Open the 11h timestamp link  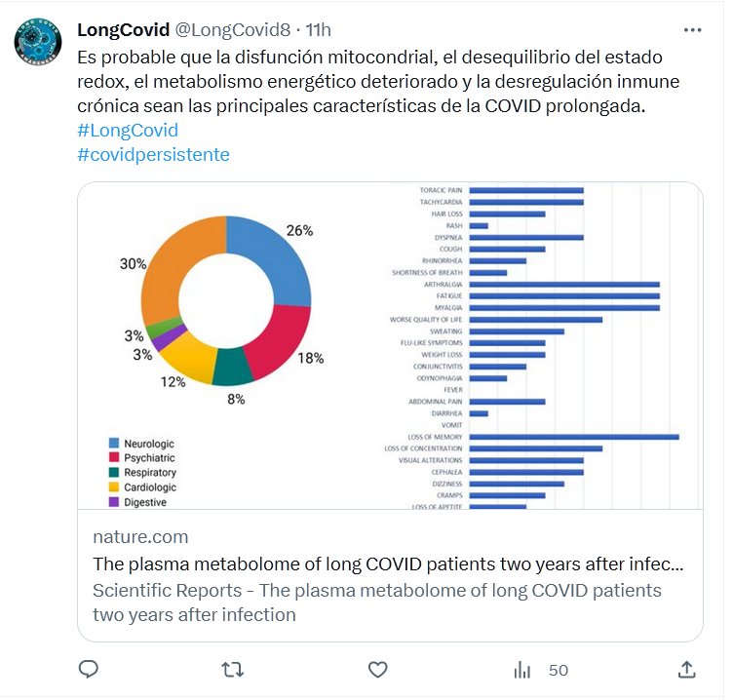[318, 30]
